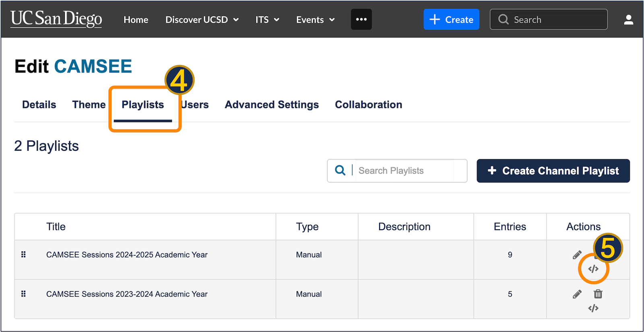This screenshot has width=644, height=332.
Task: Open the embed code for the 2024-2025 playlist
Action: (593, 269)
